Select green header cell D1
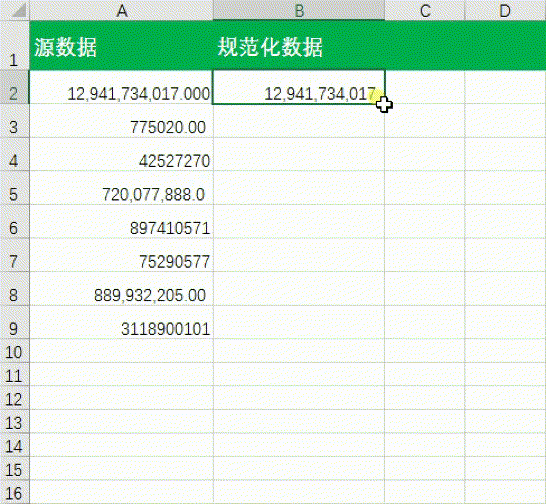 coord(505,45)
